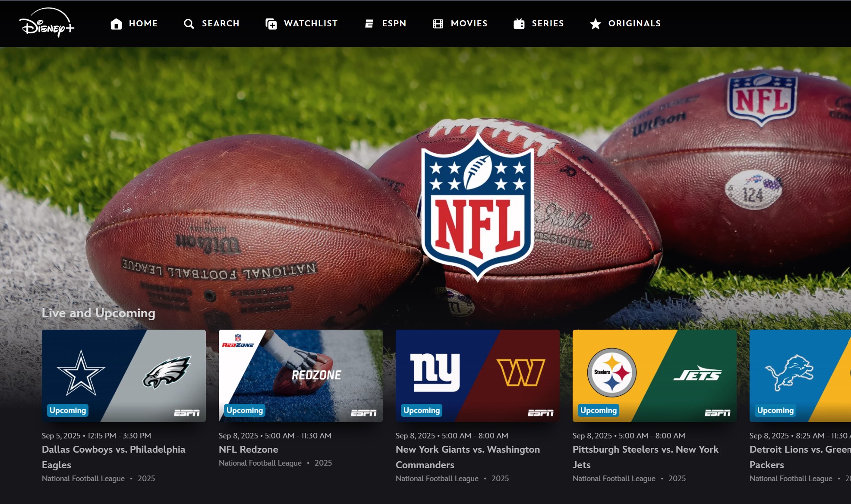Viewport: 851px width, 504px height.
Task: Open the SEARCH menu item
Action: [221, 23]
